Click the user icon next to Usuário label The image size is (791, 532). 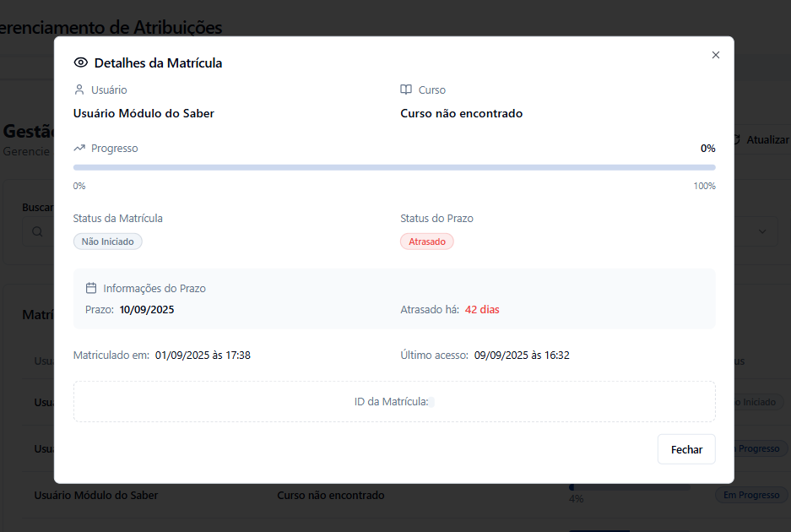tap(79, 90)
